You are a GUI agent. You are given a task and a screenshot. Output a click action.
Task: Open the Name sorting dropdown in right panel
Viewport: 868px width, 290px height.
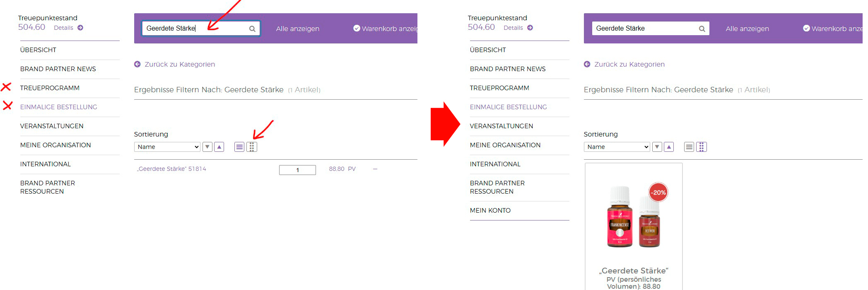click(x=617, y=147)
